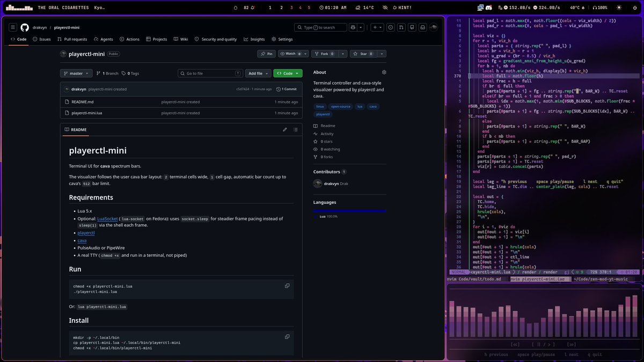Viewport: 644px width, 362px height.
Task: Click next track [>>] in terminal player
Action: (x=571, y=344)
